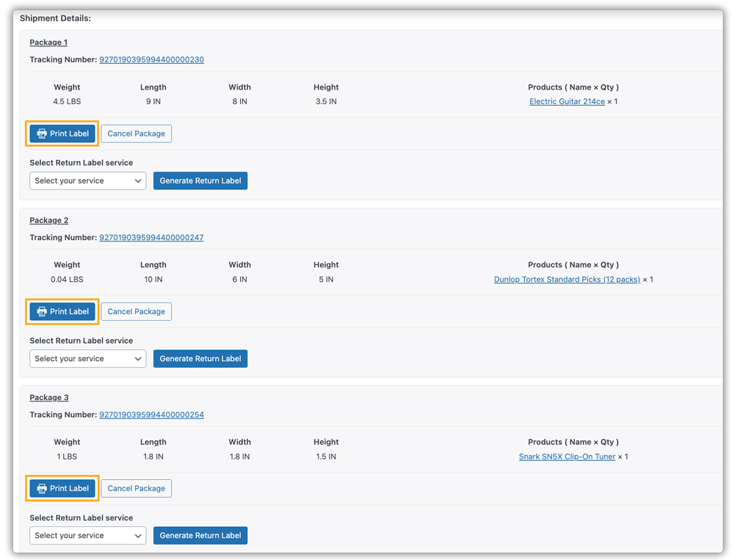Click the printer icon for Package 2
Image resolution: width=734 pixels, height=560 pixels.
pyautogui.click(x=42, y=312)
